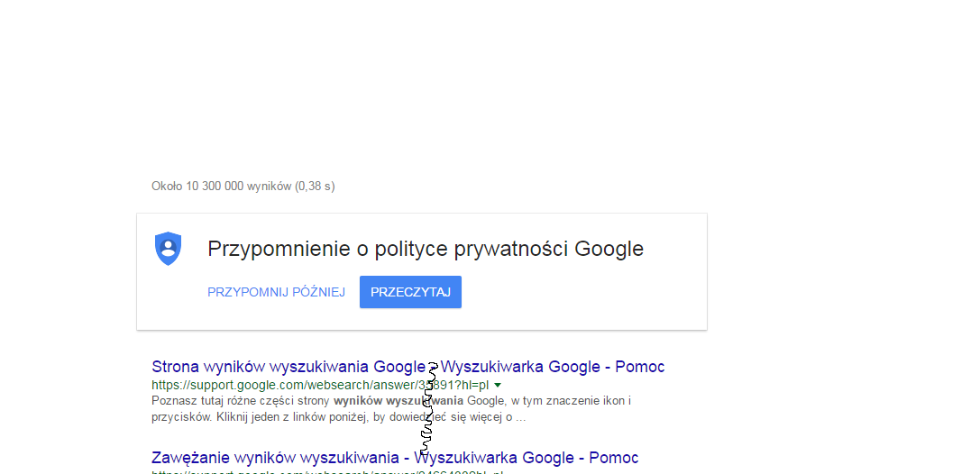
Task: Expand the green arrow beside the support.google.com URL
Action: tap(498, 385)
